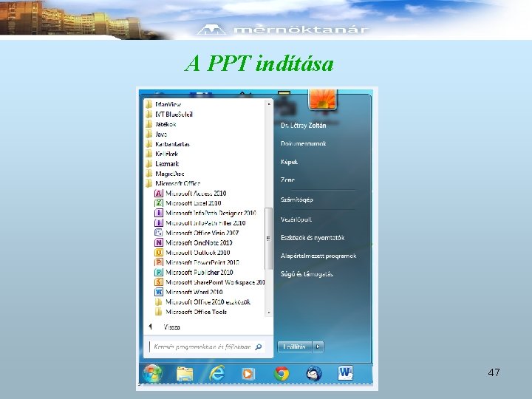This screenshot has width=532, height=399.
Task: Launch Microsoft SharePoint Workspace icon
Action: pyautogui.click(x=158, y=282)
